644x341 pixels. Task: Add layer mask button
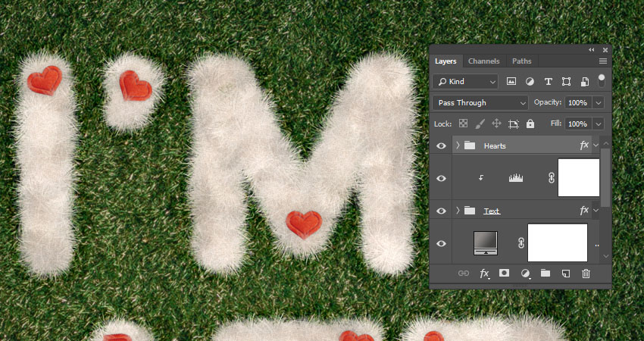click(504, 273)
